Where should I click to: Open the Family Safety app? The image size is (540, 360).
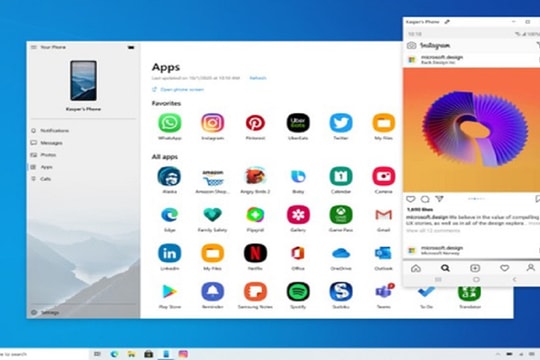tap(212, 215)
